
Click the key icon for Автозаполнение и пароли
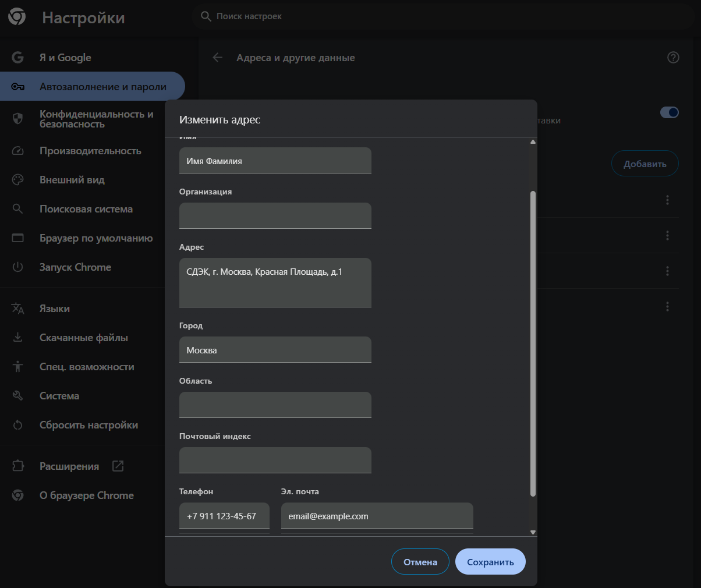point(18,87)
